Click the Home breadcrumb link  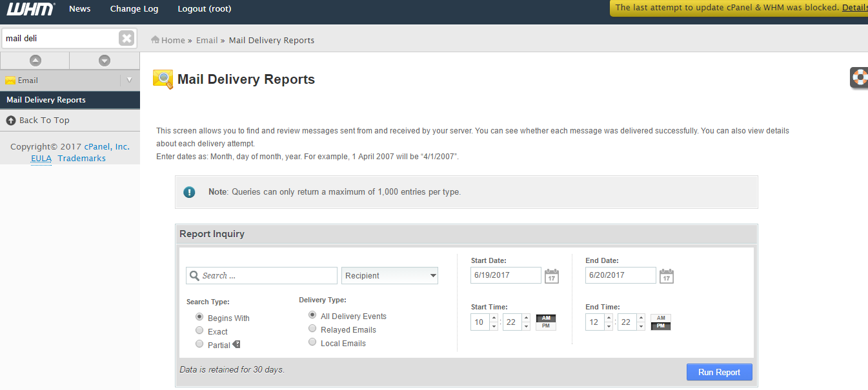(173, 40)
